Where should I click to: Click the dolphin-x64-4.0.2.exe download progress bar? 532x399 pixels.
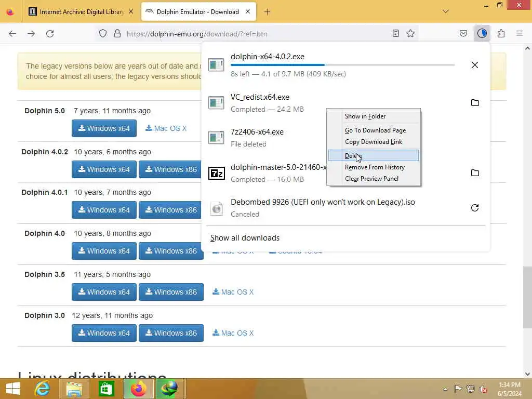click(343, 65)
